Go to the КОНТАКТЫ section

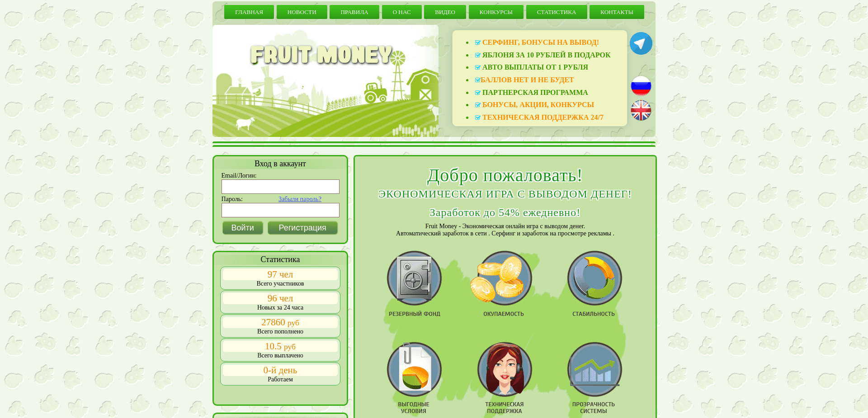(617, 12)
